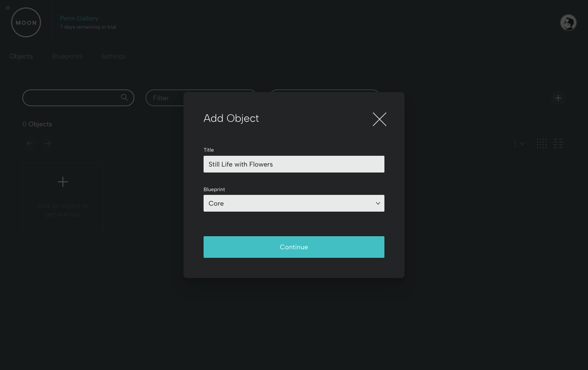
Task: Focus the Title input field
Action: [294, 164]
